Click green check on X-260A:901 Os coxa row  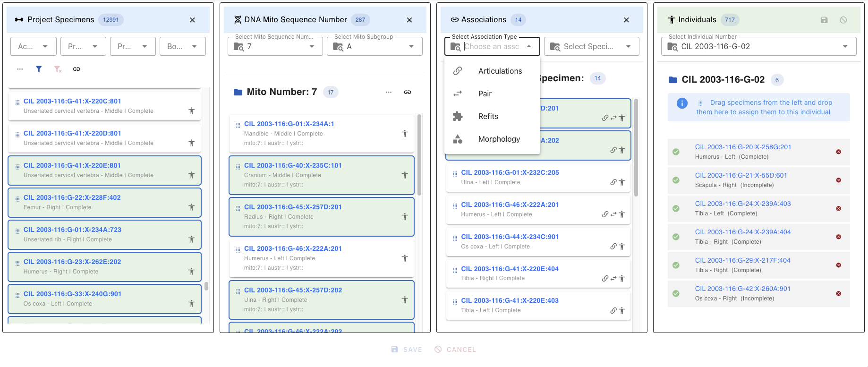pyautogui.click(x=676, y=293)
